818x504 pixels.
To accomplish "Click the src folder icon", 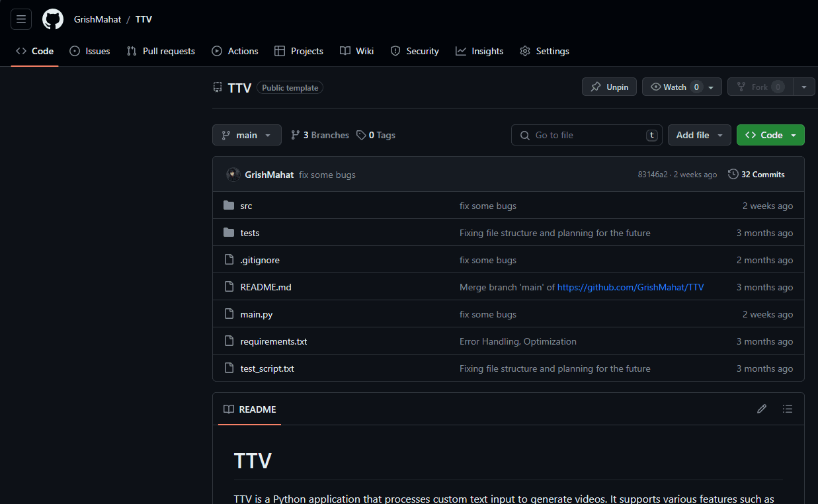I will [x=229, y=206].
